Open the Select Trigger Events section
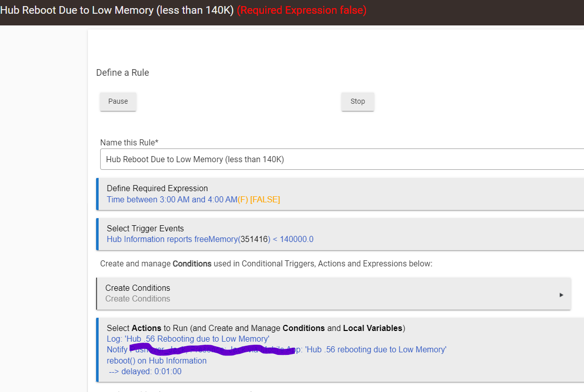Image resolution: width=584 pixels, height=392 pixels. click(x=145, y=228)
